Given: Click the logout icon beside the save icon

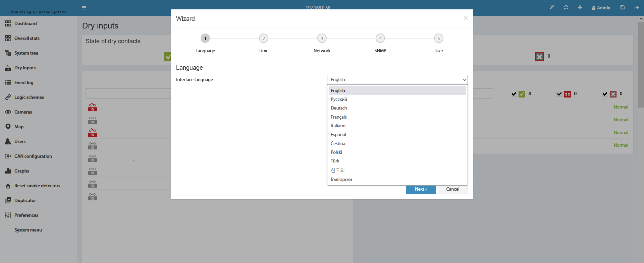Looking at the screenshot, I should [637, 7].
